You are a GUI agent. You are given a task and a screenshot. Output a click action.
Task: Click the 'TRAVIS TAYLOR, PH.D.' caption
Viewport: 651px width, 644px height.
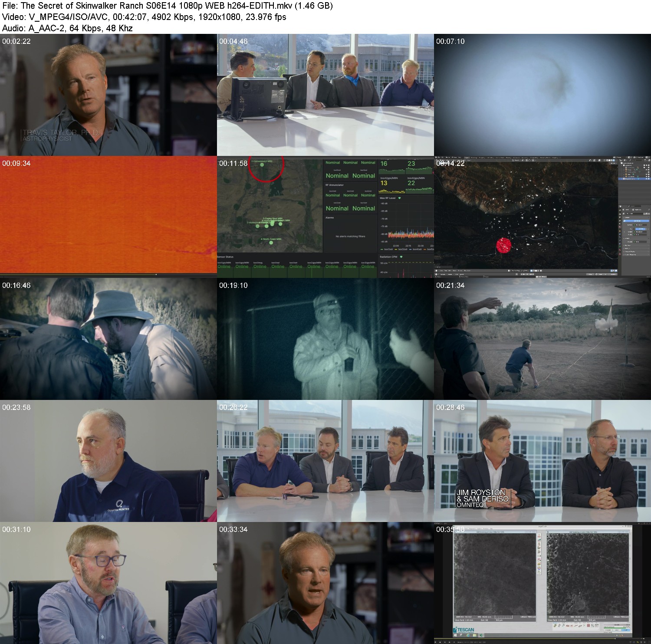[62, 132]
